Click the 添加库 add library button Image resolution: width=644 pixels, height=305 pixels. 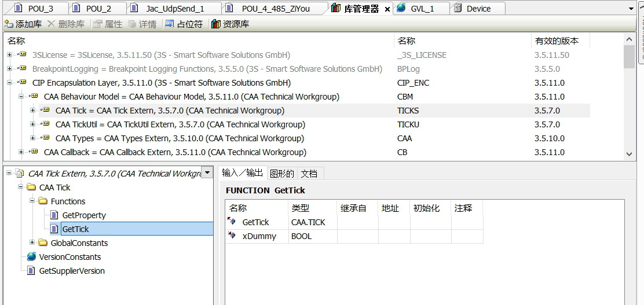[23, 24]
